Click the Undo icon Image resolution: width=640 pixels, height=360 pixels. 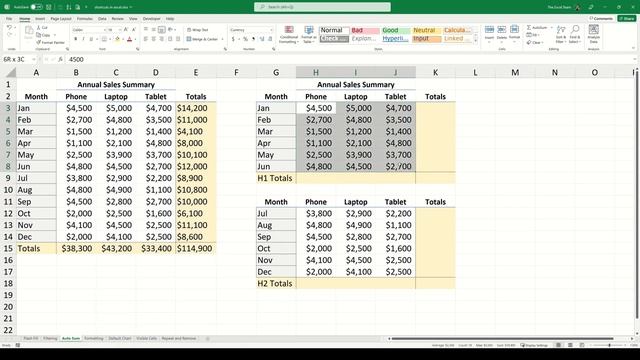click(9, 27)
